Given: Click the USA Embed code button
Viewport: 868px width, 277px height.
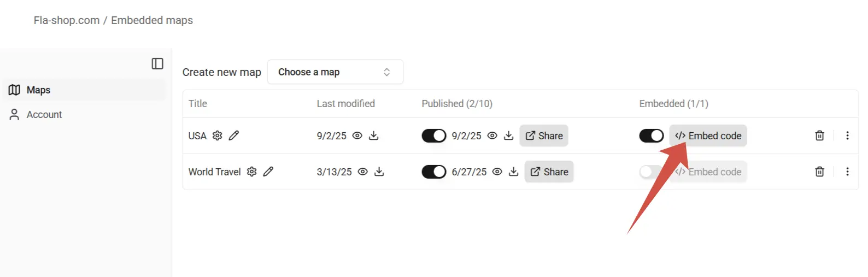Looking at the screenshot, I should tap(708, 135).
